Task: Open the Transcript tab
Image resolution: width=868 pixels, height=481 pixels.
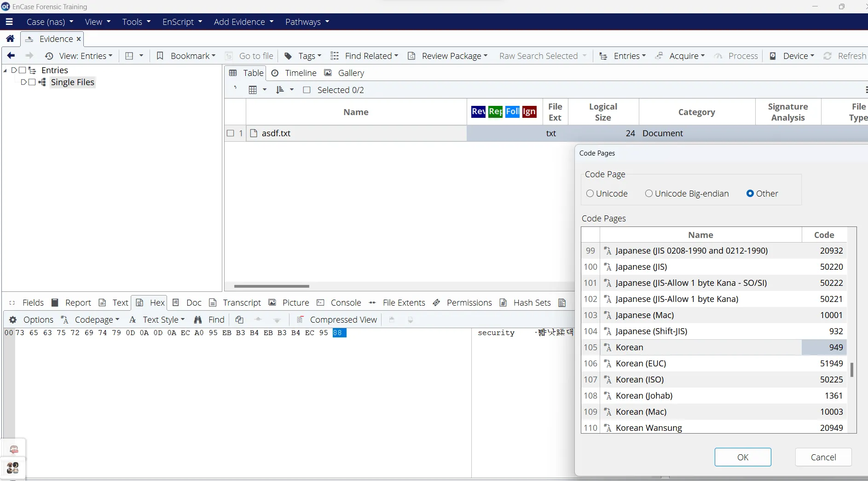Action: click(235, 302)
